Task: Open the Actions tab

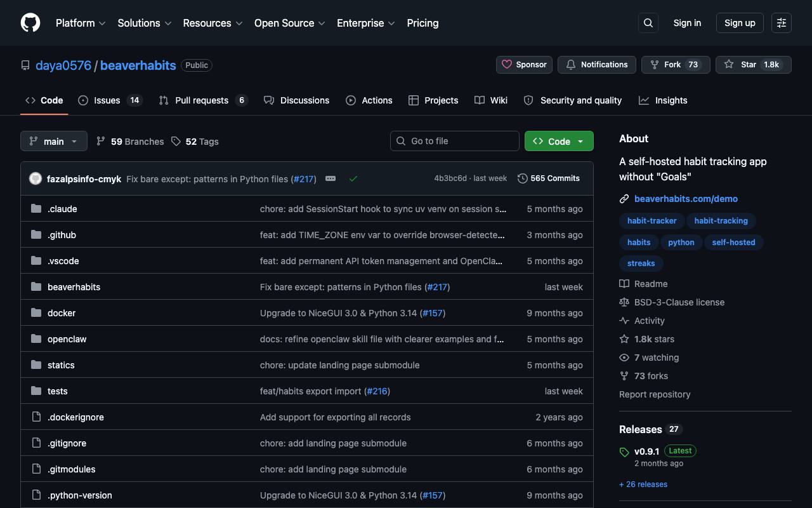Action: 369,100
